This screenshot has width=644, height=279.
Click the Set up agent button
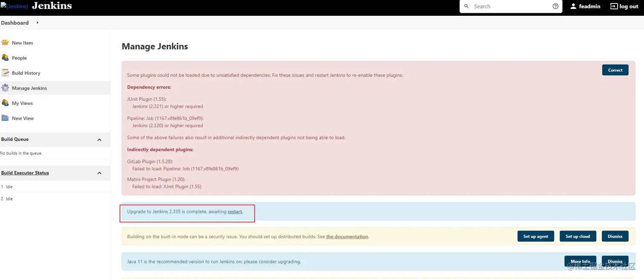click(x=536, y=236)
